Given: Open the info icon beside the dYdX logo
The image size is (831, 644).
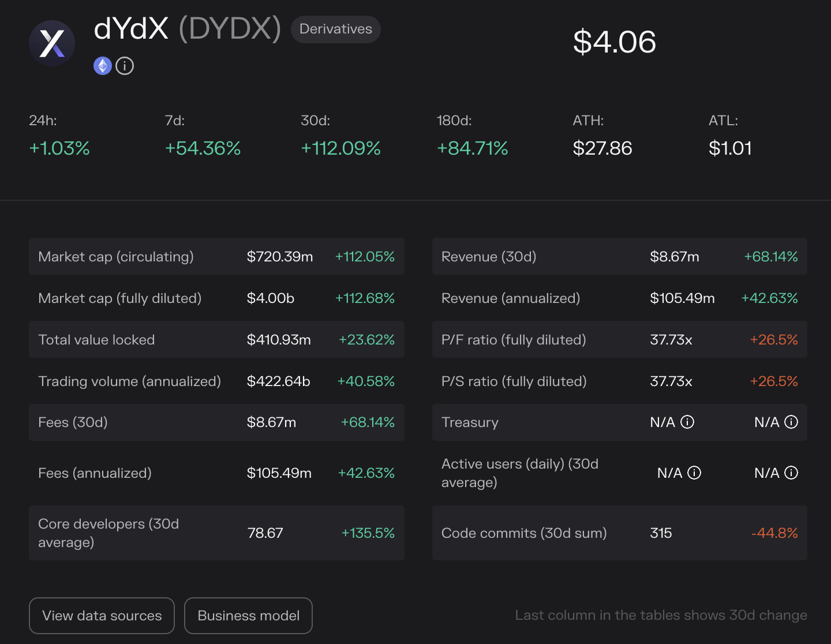Looking at the screenshot, I should point(124,66).
